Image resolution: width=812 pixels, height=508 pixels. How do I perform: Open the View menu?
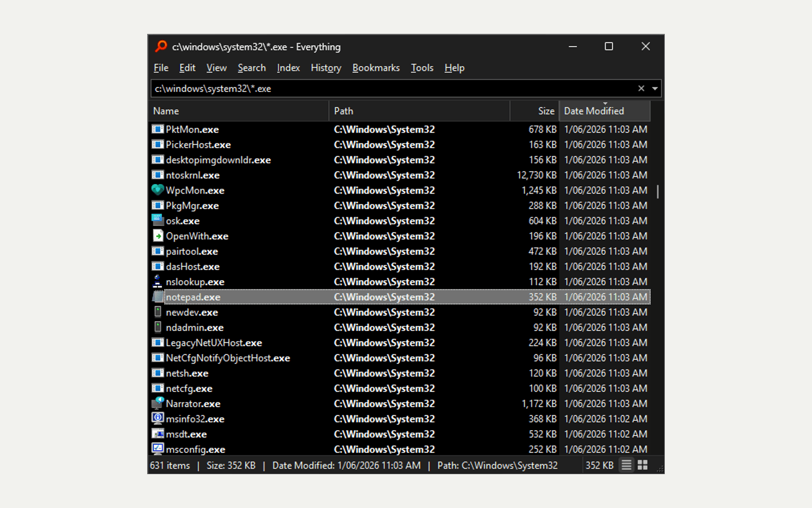pos(217,68)
